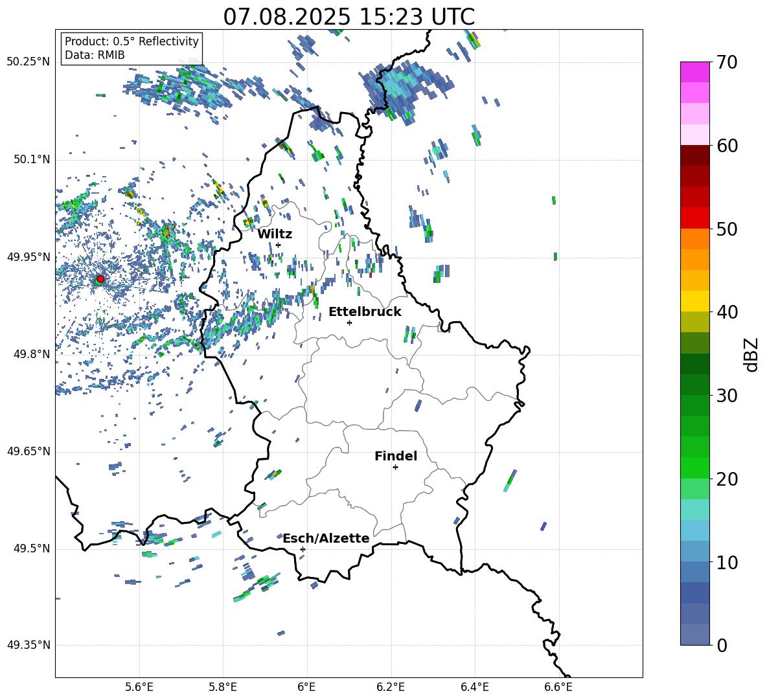767x700 pixels.
Task: Click the 6.4°E longitude label
Action: 474,687
